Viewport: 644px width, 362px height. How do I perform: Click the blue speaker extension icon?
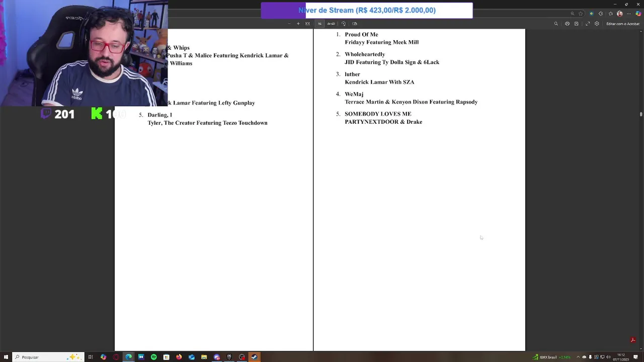click(x=592, y=14)
